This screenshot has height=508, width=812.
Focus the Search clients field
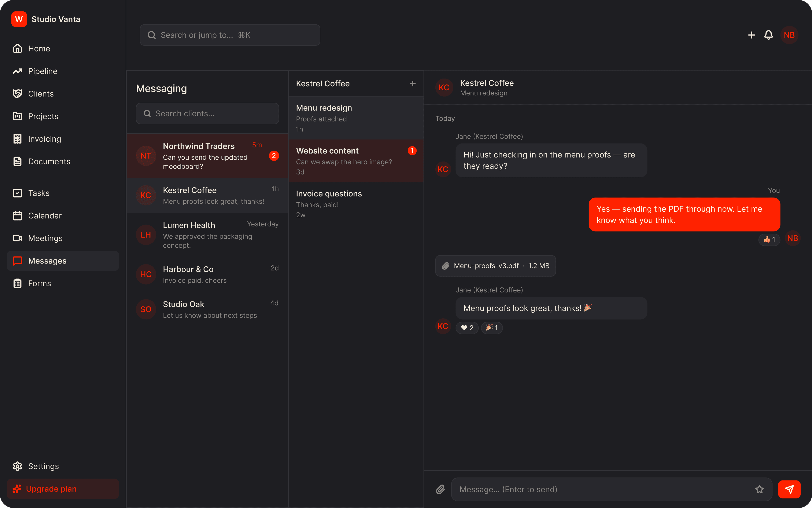coord(207,114)
